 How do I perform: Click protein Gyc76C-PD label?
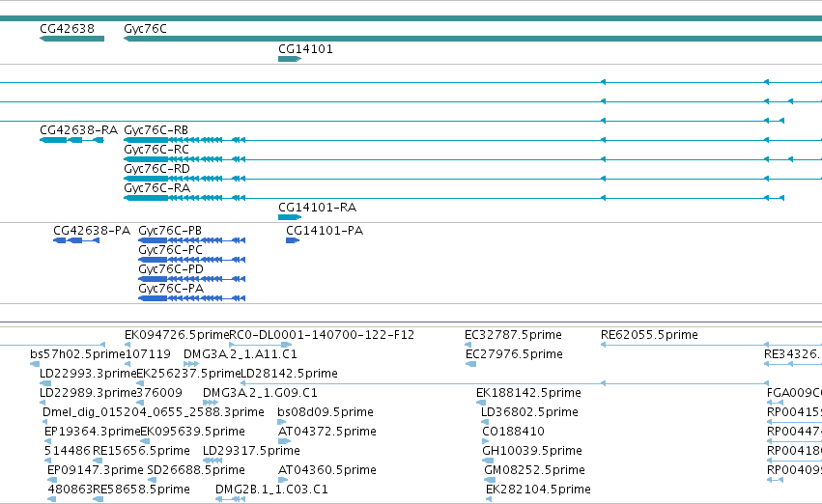[x=171, y=269]
